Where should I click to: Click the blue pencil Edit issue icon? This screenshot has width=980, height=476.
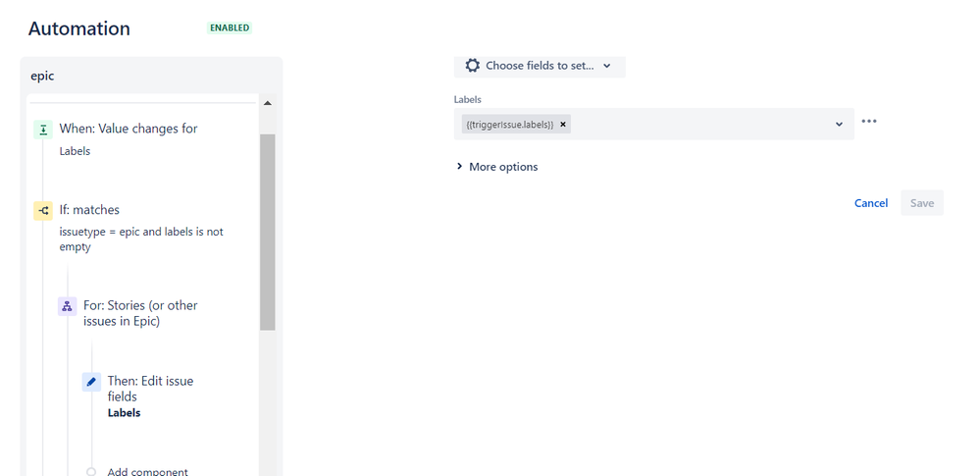click(x=91, y=382)
